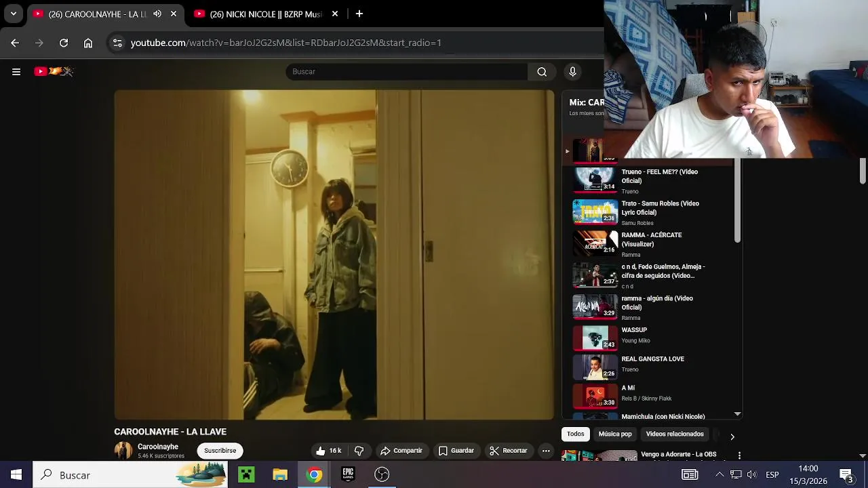
Task: Open the tab search dropdown arrow
Action: click(x=14, y=14)
